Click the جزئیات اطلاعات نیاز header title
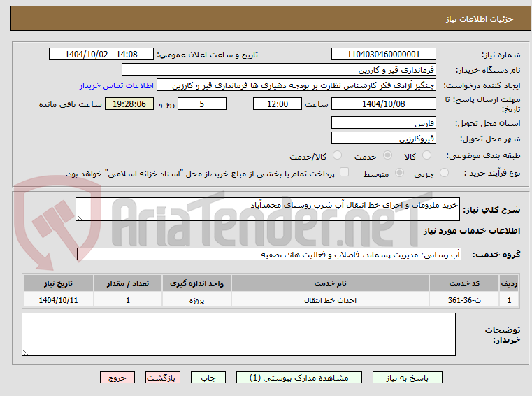Image resolution: width=532 pixels, height=396 pixels. 480,19
